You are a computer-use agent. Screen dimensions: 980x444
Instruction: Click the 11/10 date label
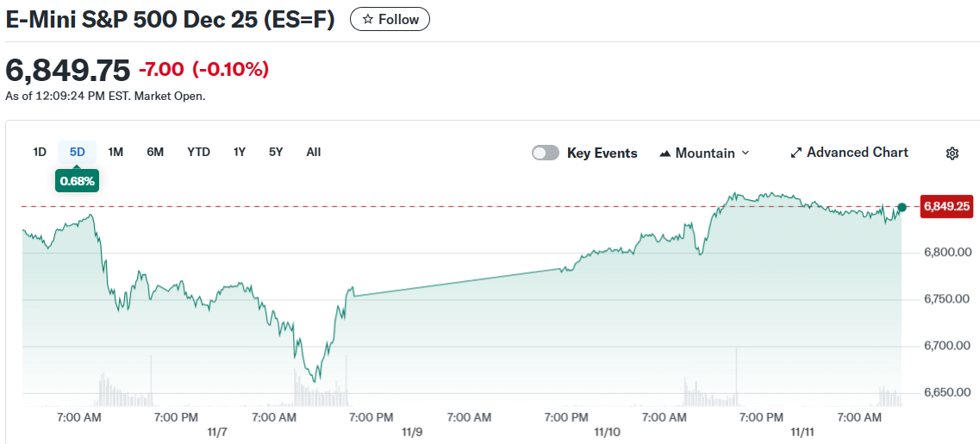[x=606, y=432]
